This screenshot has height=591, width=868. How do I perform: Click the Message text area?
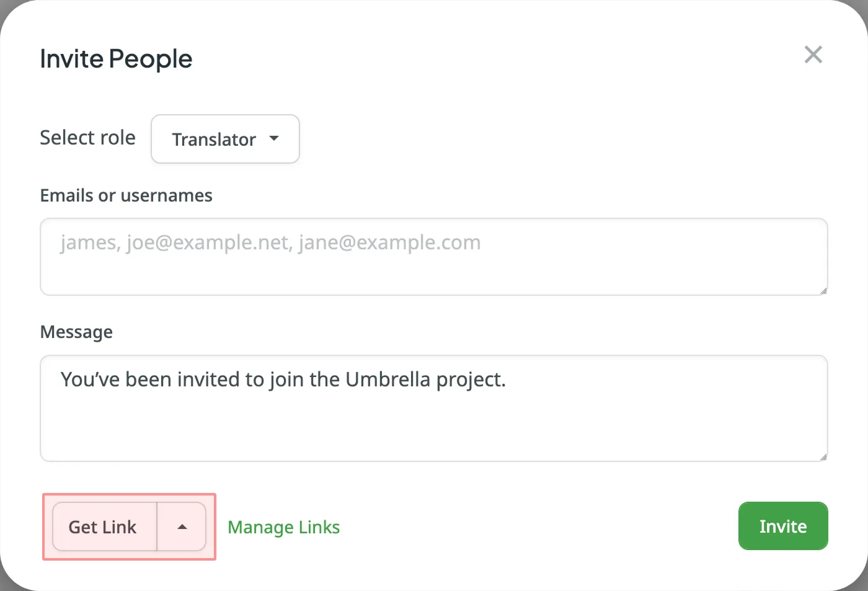pos(433,408)
